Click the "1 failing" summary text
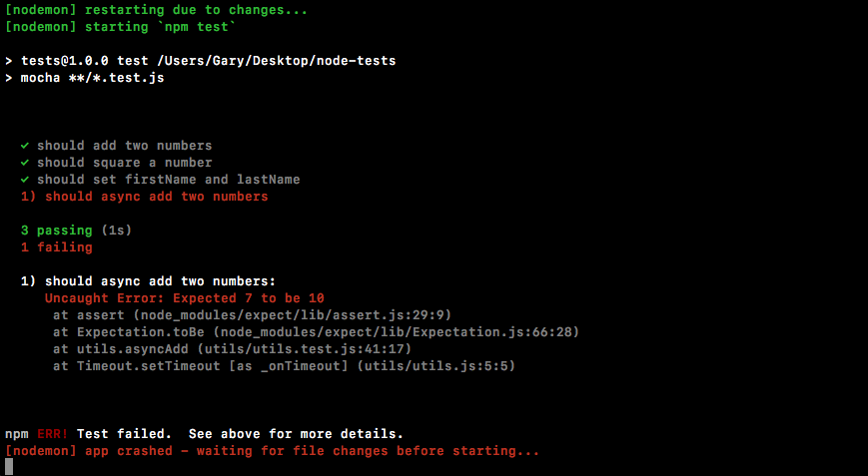 56,247
